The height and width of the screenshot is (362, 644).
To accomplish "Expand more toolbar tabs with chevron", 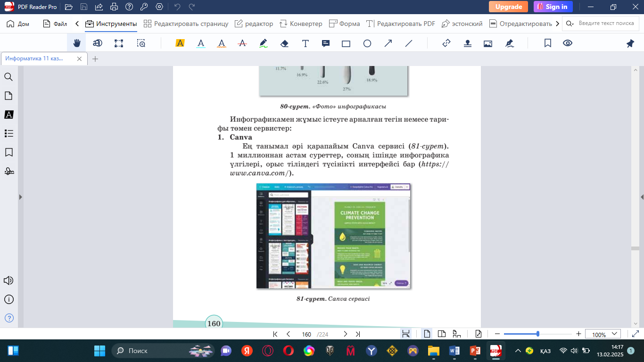I will coord(558,24).
